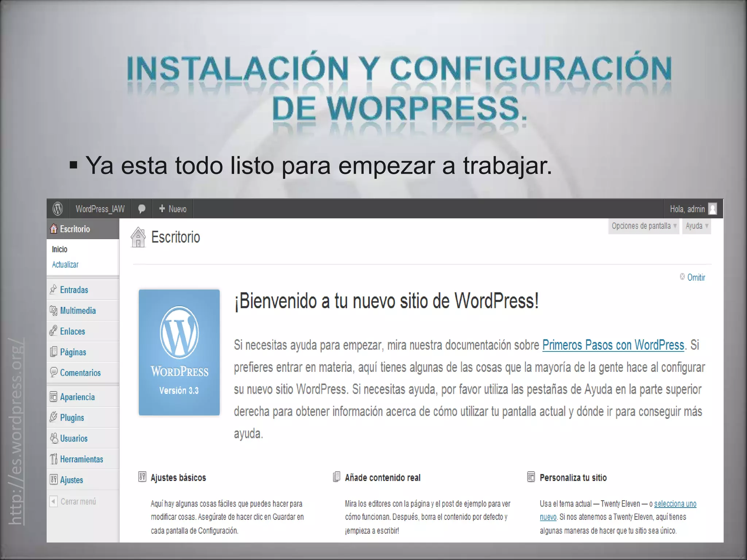This screenshot has width=747, height=560.
Task: Open the Plugins menu
Action: (83, 417)
